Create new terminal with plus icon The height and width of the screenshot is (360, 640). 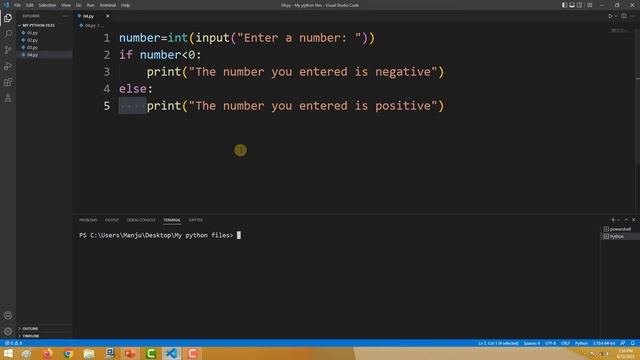click(613, 220)
